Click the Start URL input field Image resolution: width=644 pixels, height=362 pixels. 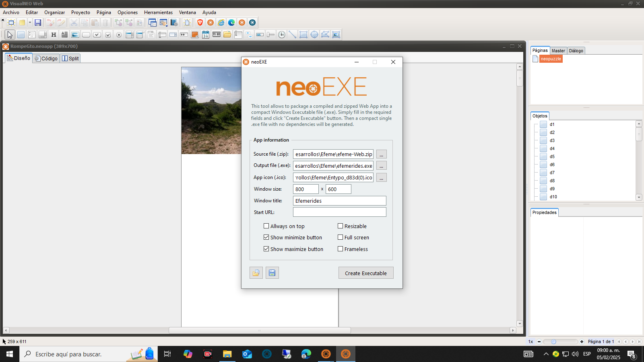340,212
